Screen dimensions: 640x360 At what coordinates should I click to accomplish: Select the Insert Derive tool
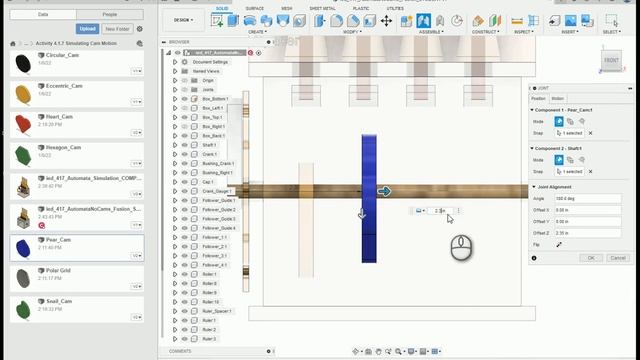[x=554, y=20]
